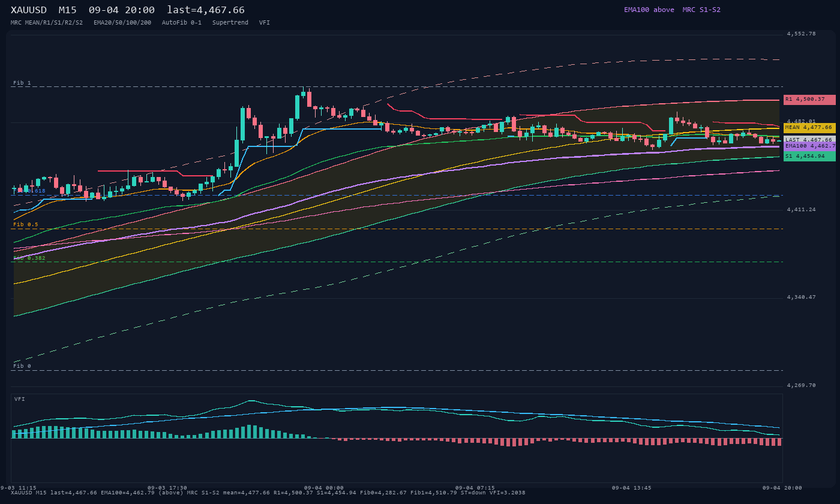Click the 09-03 17:30 time axis label

click(167, 488)
